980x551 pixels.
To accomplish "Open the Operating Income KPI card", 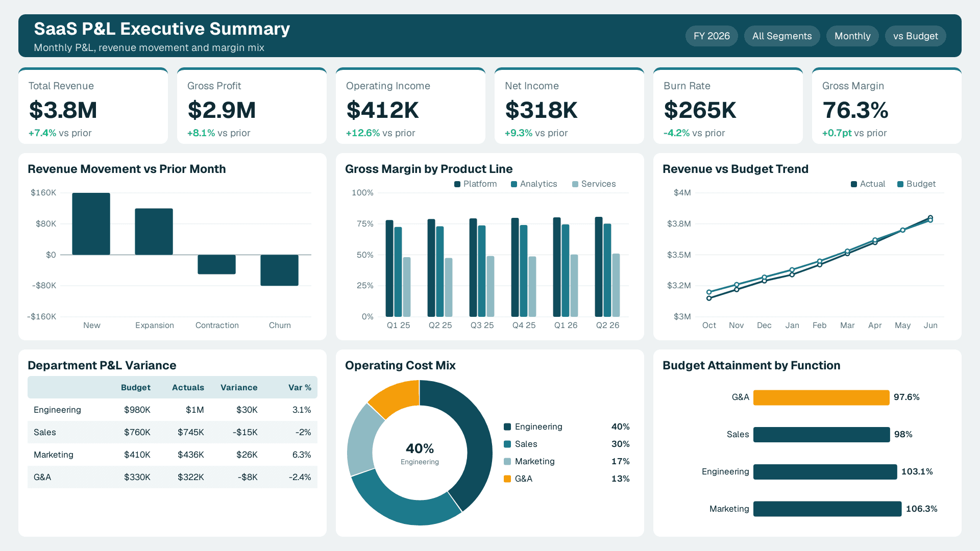I will click(x=410, y=106).
